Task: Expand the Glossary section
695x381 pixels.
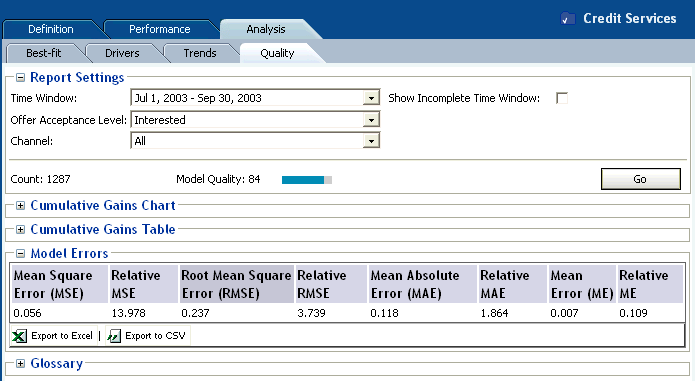Action: tap(20, 364)
